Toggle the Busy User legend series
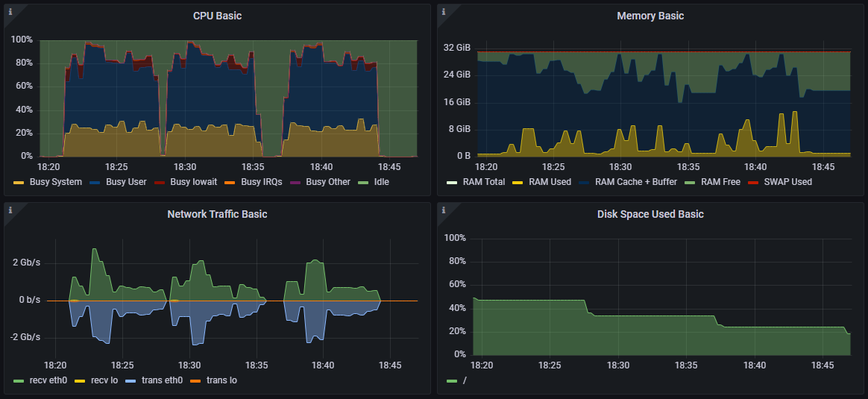 pos(126,182)
